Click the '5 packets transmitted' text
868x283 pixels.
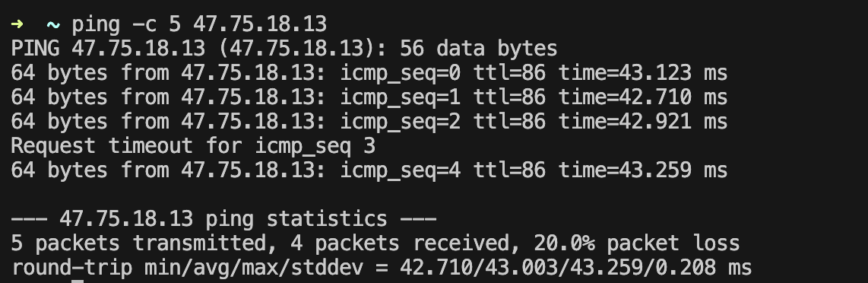coord(139,243)
